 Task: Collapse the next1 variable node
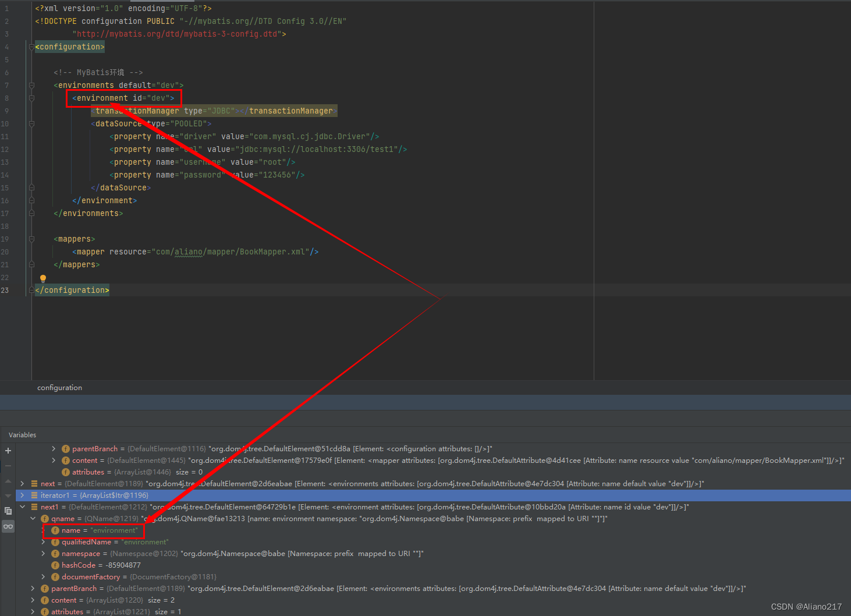click(x=22, y=507)
